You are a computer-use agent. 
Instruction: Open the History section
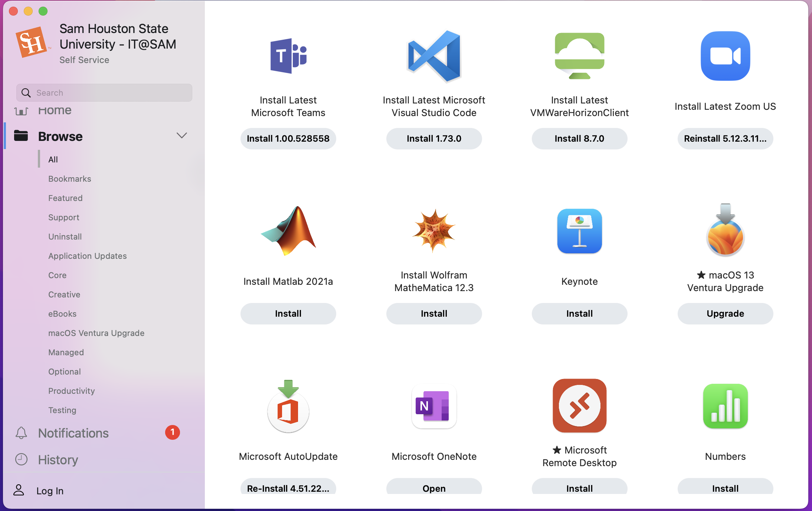pos(58,460)
